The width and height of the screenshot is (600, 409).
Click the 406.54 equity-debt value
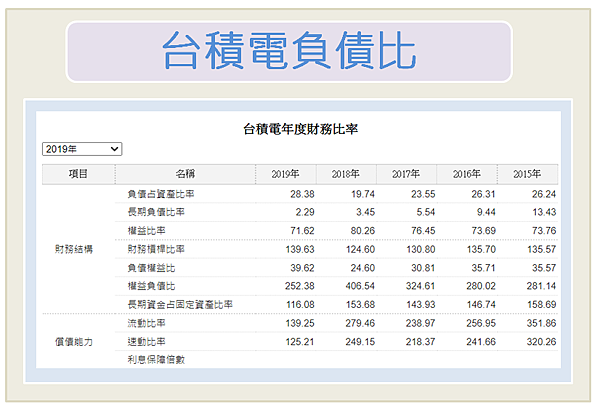(x=360, y=286)
